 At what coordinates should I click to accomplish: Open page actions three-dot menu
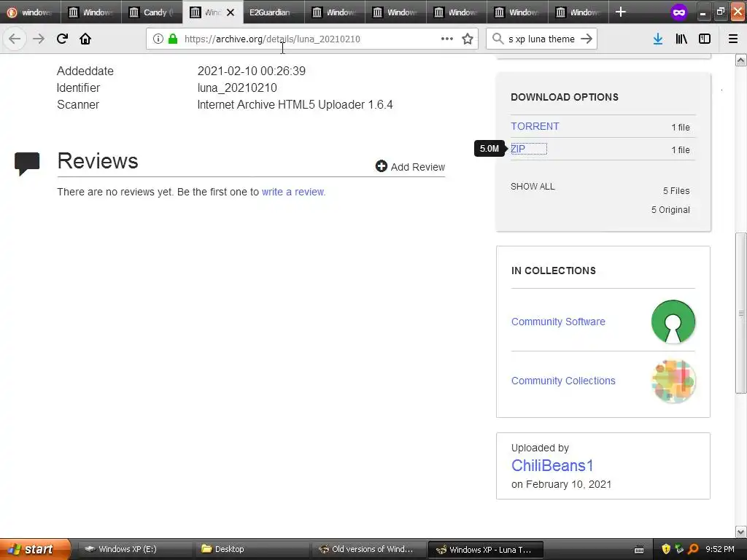pos(447,39)
